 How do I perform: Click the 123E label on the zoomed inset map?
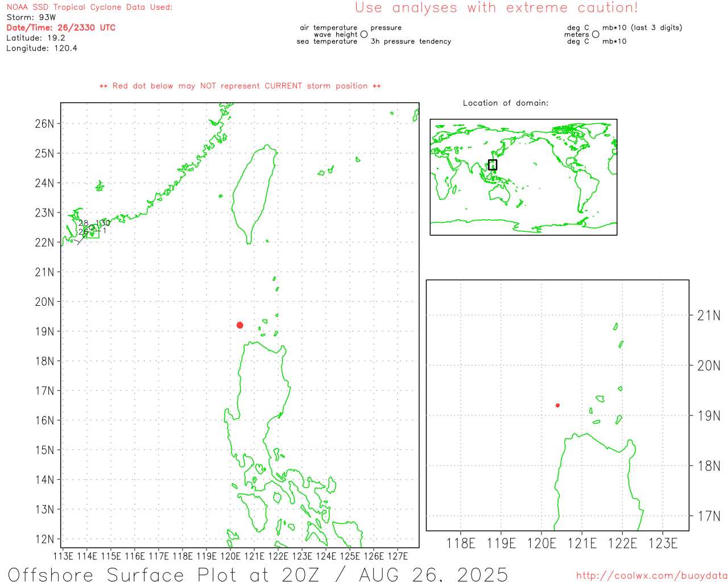pos(663,543)
